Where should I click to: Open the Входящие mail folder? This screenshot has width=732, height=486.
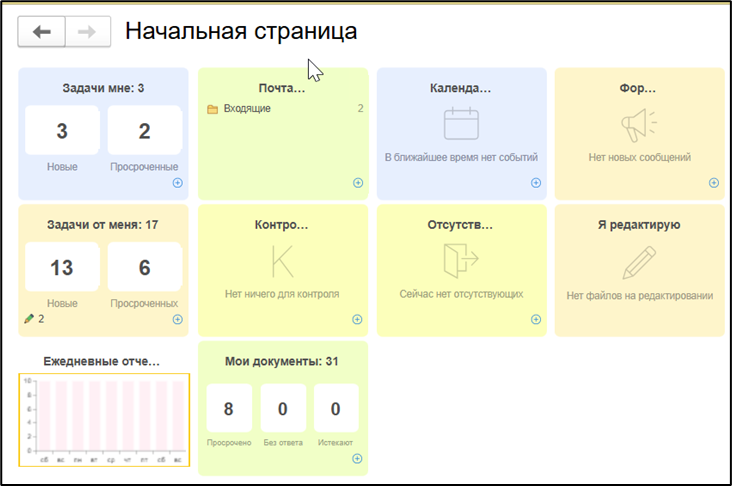coord(285,109)
